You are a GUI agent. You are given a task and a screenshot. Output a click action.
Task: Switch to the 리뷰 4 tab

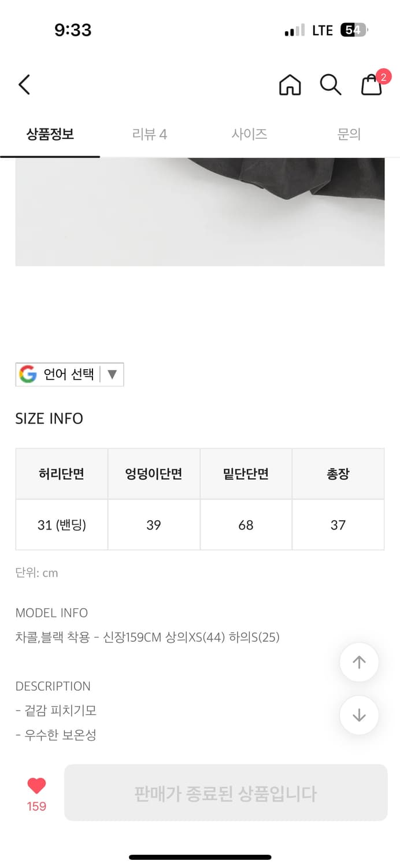click(149, 134)
